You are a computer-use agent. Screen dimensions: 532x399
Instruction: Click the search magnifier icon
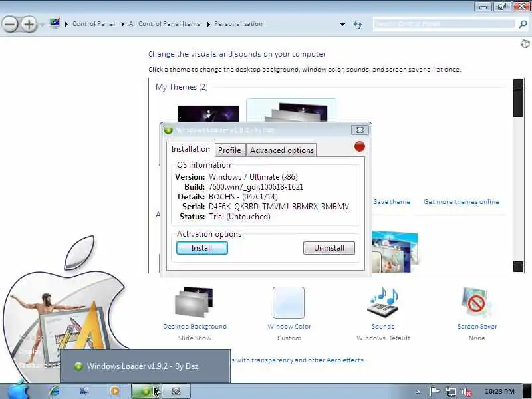click(x=523, y=24)
